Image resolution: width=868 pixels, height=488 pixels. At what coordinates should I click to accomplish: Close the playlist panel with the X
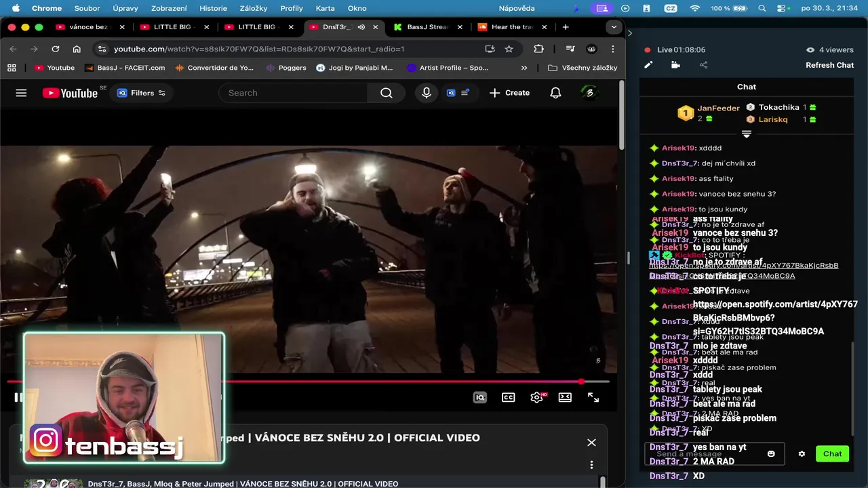pos(591,443)
